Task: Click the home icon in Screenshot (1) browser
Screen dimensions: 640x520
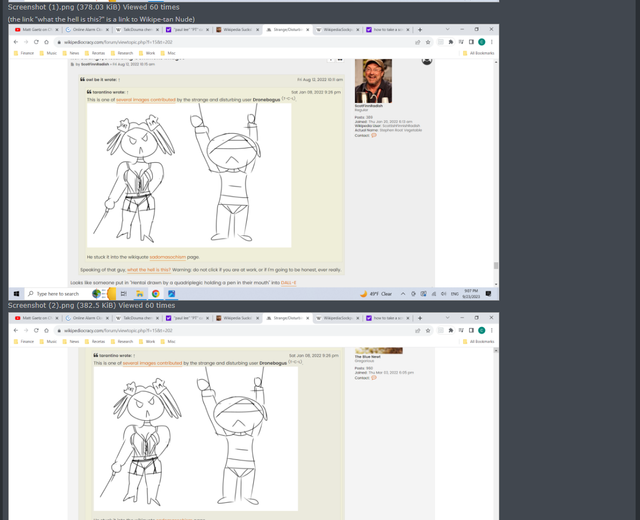Action: click(46, 42)
